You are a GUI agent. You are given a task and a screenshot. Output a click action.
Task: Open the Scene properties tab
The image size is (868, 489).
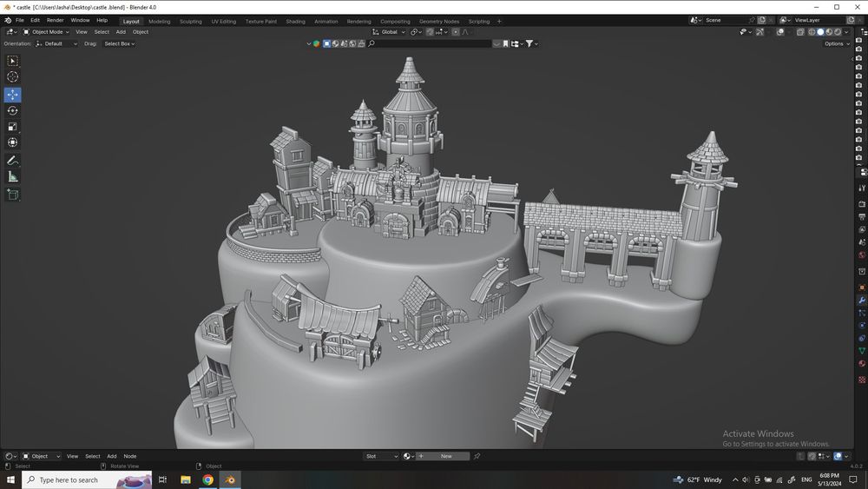(862, 242)
